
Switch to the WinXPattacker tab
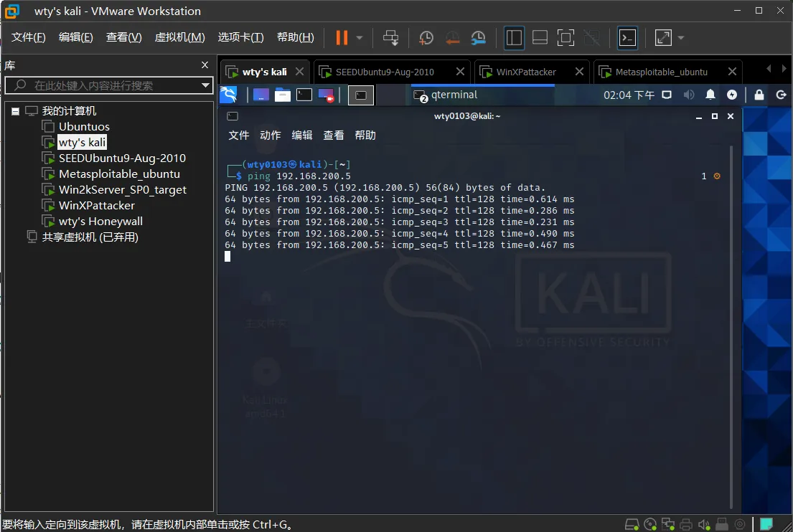[x=525, y=72]
